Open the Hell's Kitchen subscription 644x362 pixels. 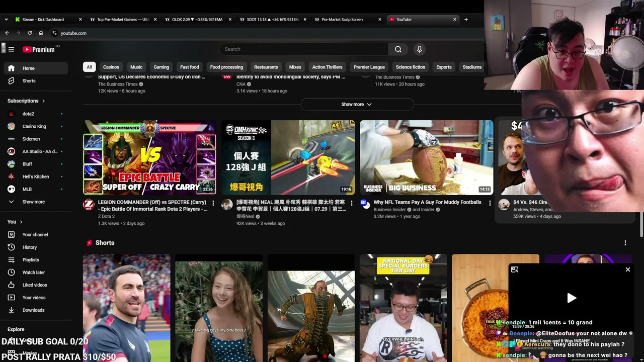click(35, 176)
